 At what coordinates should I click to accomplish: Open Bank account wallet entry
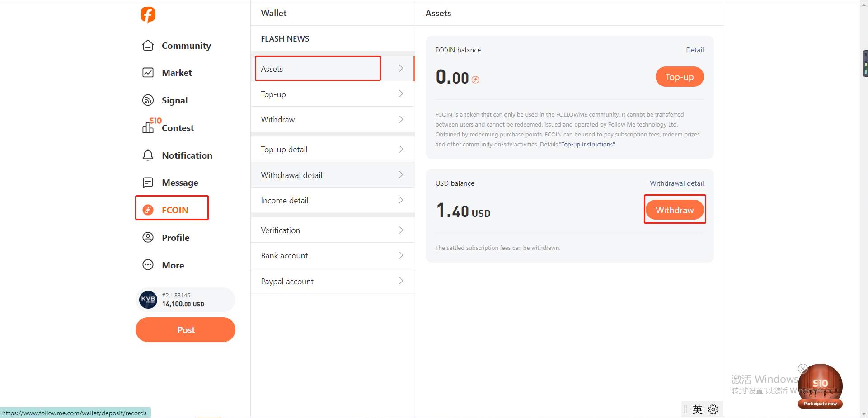[x=333, y=255]
